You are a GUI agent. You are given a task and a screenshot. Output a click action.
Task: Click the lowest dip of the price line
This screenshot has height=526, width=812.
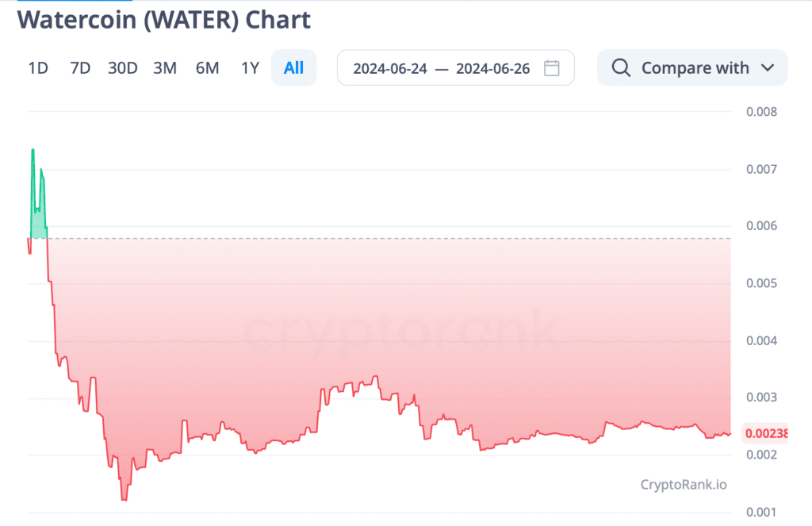pyautogui.click(x=124, y=499)
